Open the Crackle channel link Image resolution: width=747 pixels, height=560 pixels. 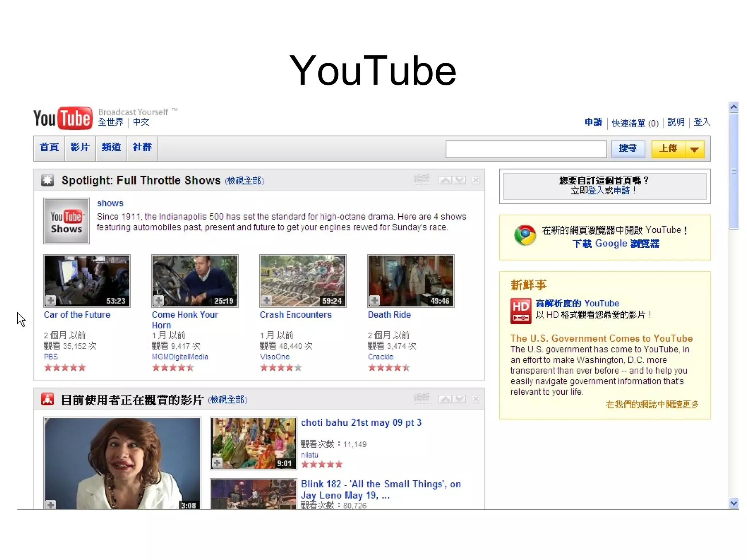pos(380,356)
